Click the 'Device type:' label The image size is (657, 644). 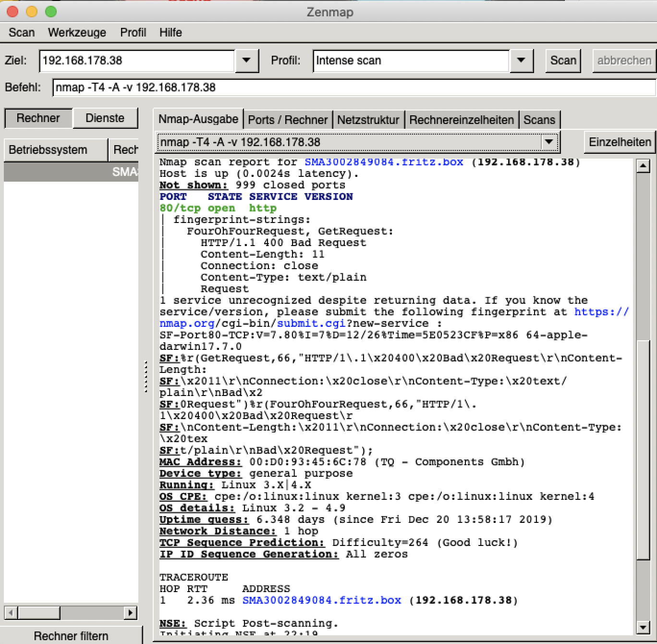point(200,473)
